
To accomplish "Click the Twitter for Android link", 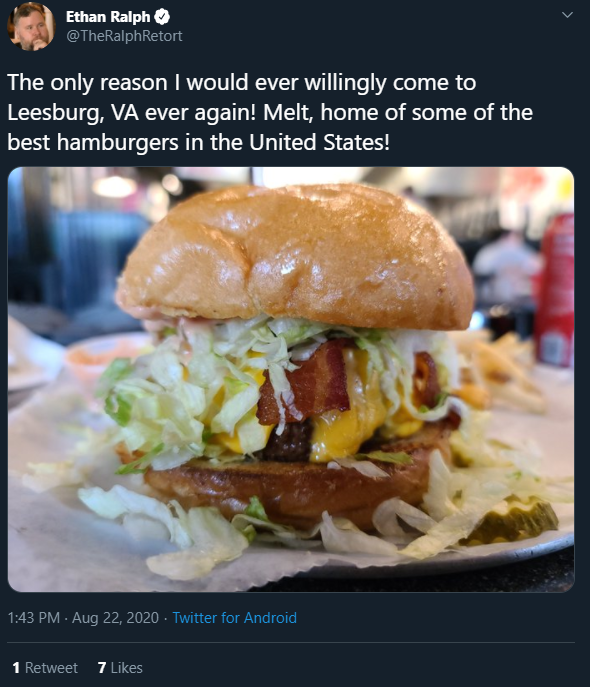I will 234,618.
